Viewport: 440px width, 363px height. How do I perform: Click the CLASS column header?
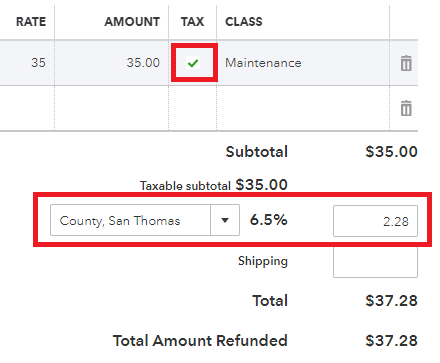click(244, 22)
